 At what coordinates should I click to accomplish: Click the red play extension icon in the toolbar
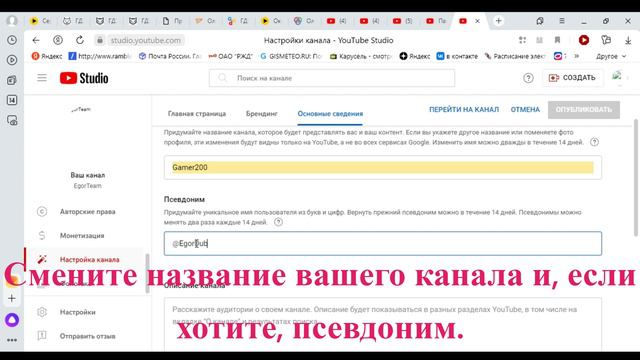[x=584, y=40]
